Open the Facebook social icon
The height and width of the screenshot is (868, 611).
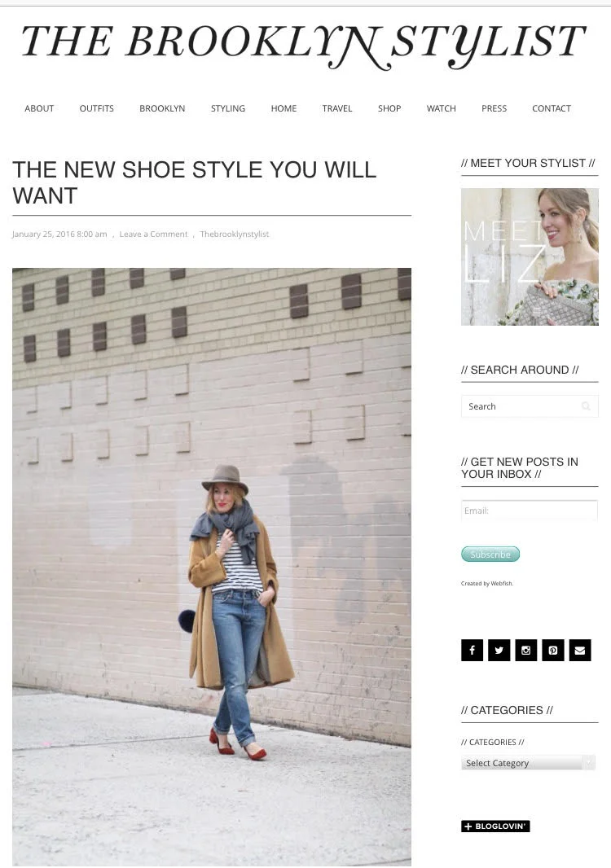pyautogui.click(x=472, y=650)
